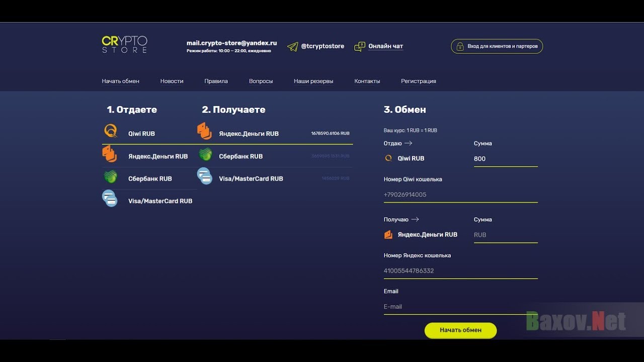Click Сбербанк icon in Отдаете column
Image resolution: width=644 pixels, height=362 pixels.
click(110, 176)
